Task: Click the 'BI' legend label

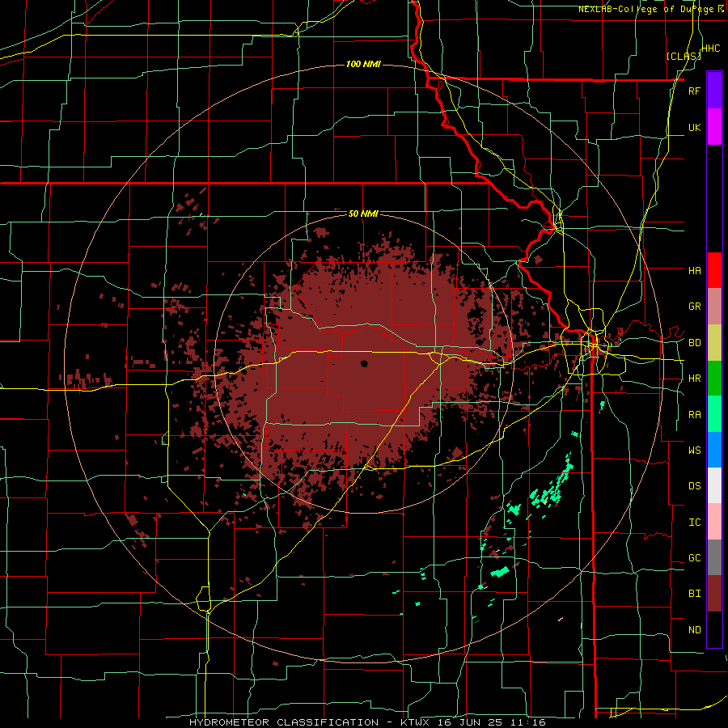Action: 694,594
